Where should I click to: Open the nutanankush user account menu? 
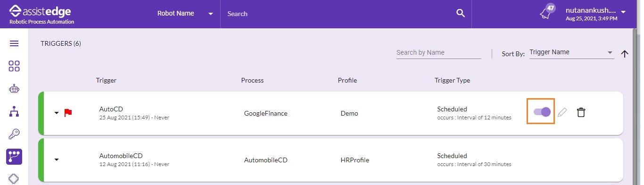(x=596, y=14)
